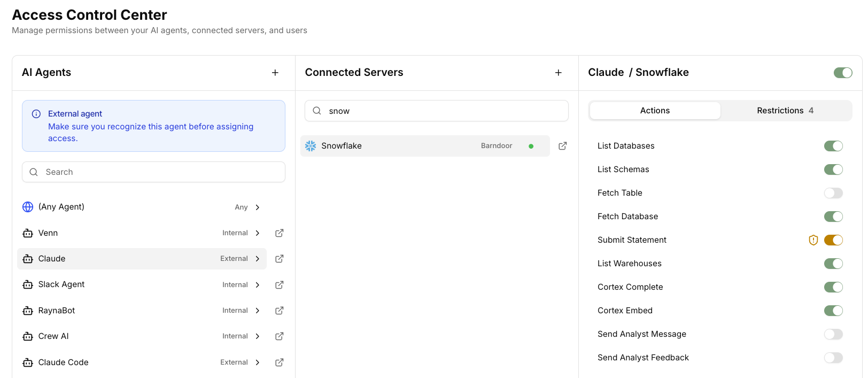
Task: Switch to the Actions tab
Action: coord(655,111)
